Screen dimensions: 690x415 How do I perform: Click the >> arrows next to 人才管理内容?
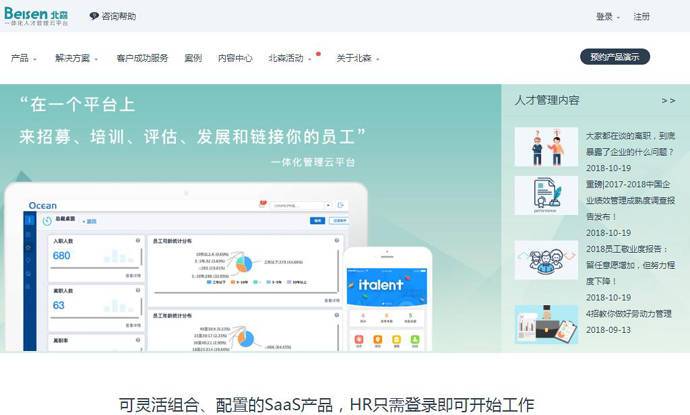[x=668, y=100]
